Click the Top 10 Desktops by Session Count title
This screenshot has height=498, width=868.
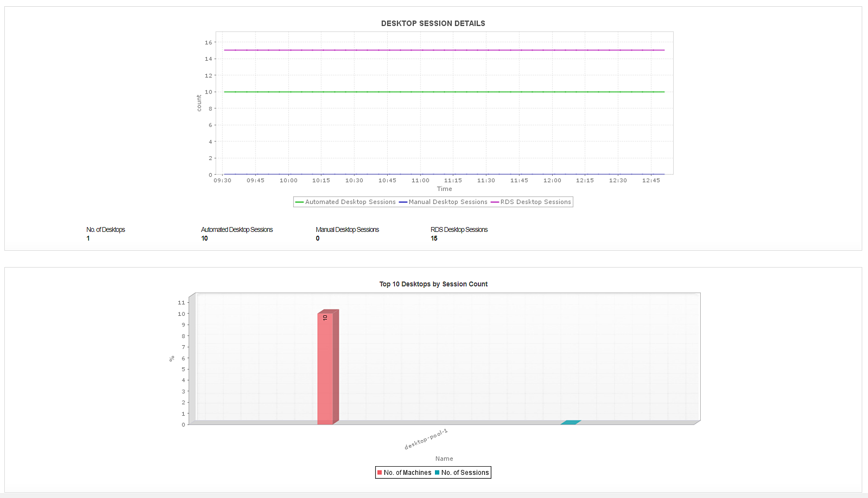433,284
